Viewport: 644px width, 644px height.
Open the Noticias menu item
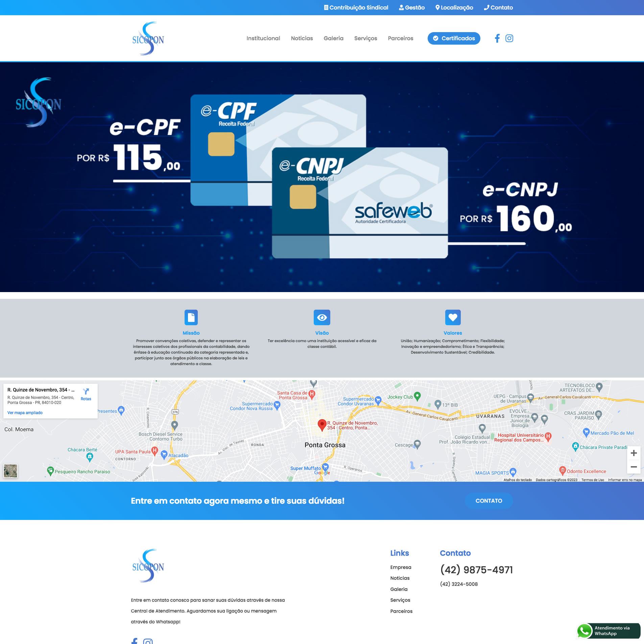pos(302,38)
